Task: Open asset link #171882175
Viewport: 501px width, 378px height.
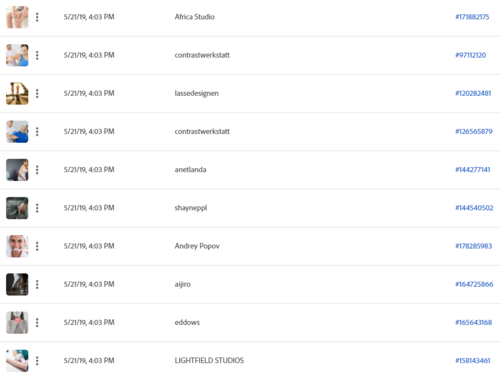Action: [472, 17]
